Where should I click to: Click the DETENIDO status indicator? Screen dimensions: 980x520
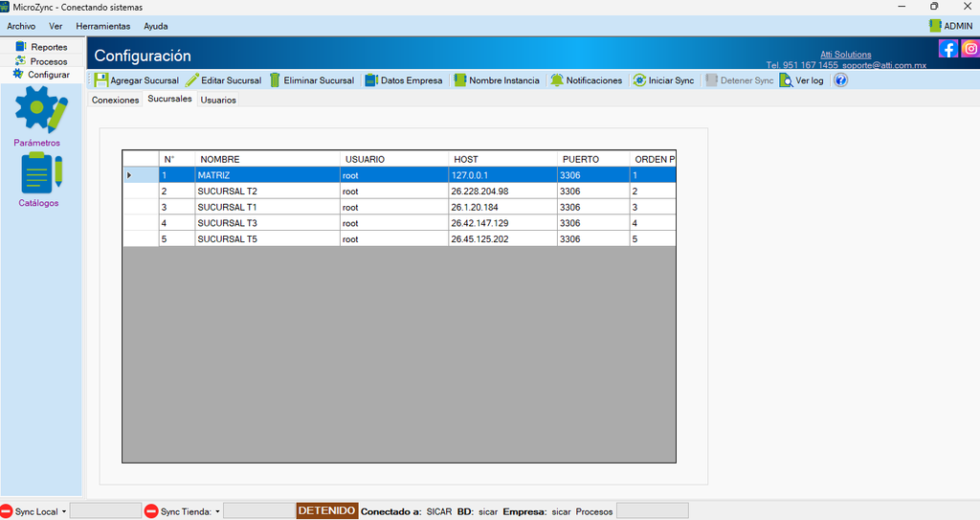(x=327, y=510)
